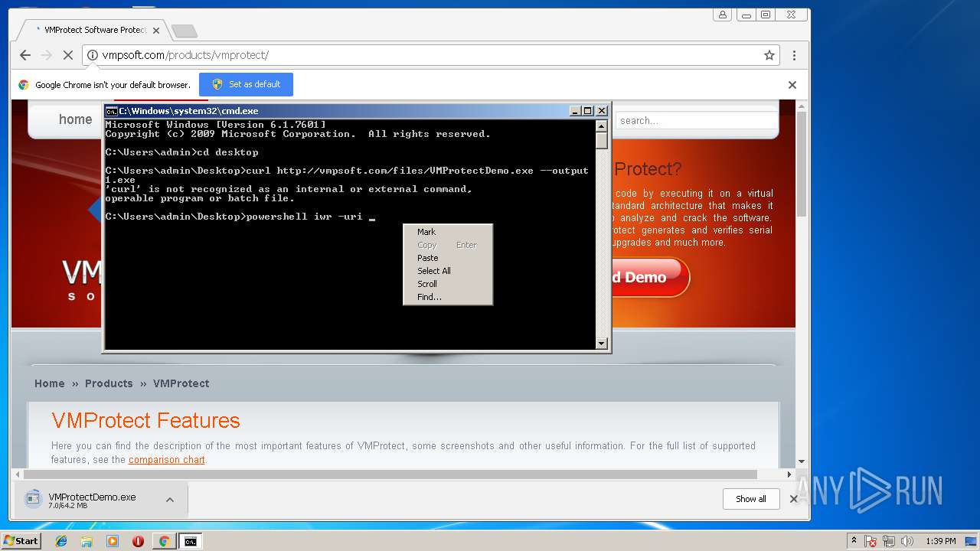Click the VMProtect Features heading
This screenshot has height=551, width=980.
click(145, 420)
